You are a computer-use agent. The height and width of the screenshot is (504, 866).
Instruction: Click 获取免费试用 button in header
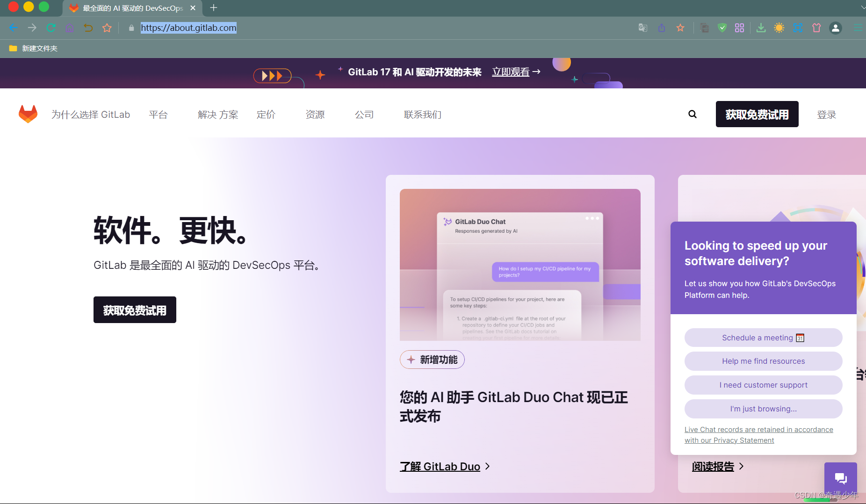757,114
